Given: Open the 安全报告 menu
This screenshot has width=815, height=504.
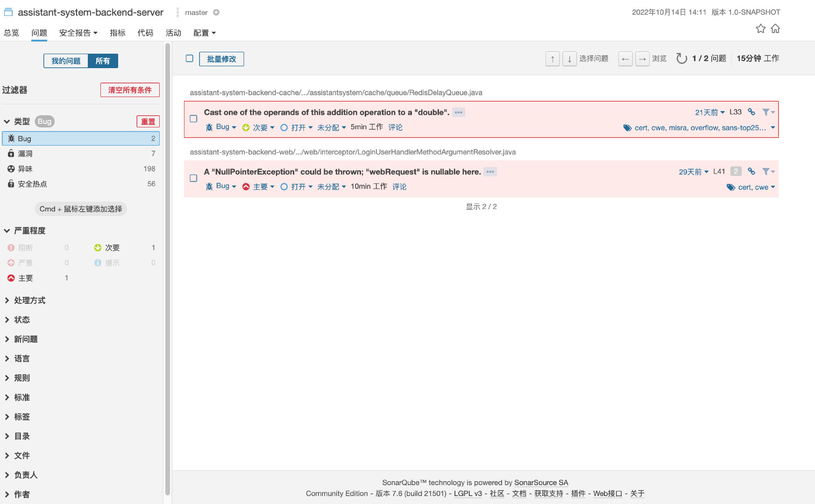Looking at the screenshot, I should pos(78,33).
